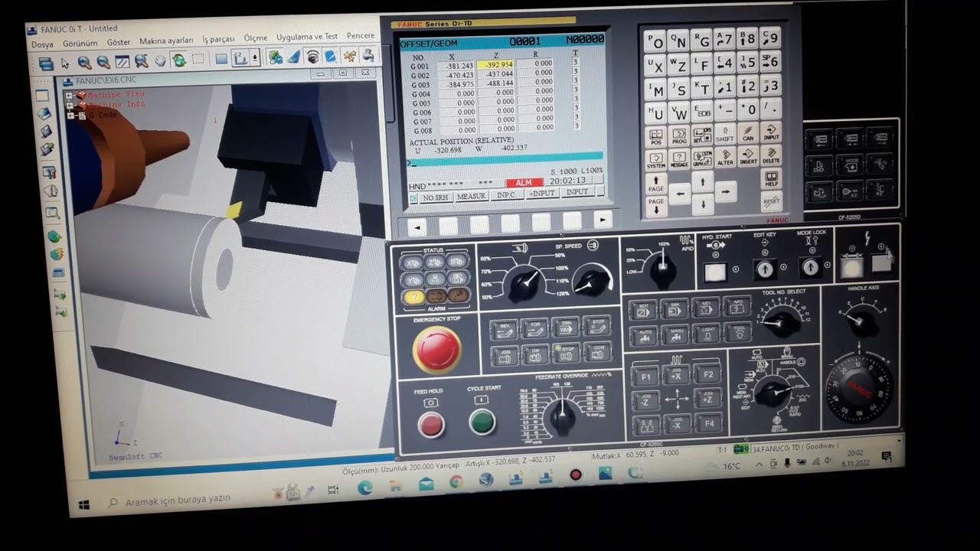Select the dashed rectangle selection tool
Image resolution: width=980 pixels, height=551 pixels.
pyautogui.click(x=198, y=59)
